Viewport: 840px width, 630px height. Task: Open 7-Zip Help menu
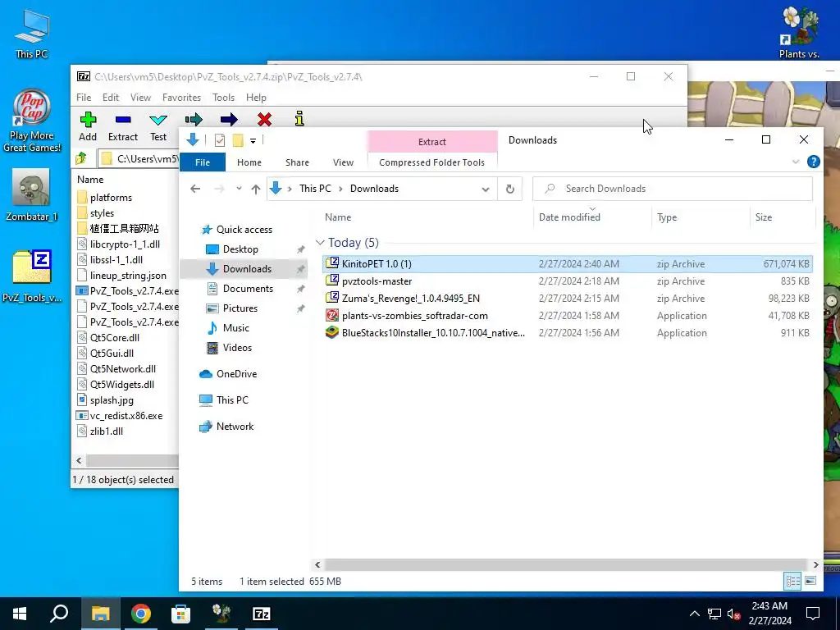(256, 98)
